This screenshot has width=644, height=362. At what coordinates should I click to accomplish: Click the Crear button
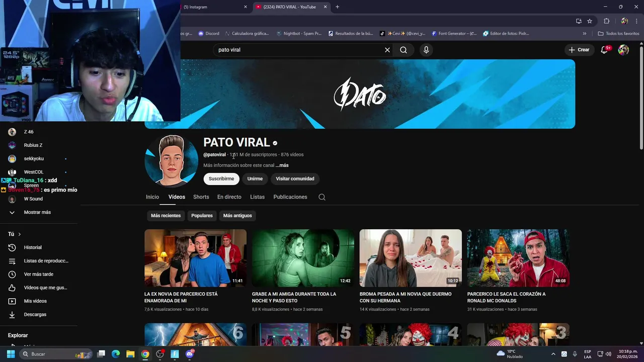pyautogui.click(x=579, y=50)
